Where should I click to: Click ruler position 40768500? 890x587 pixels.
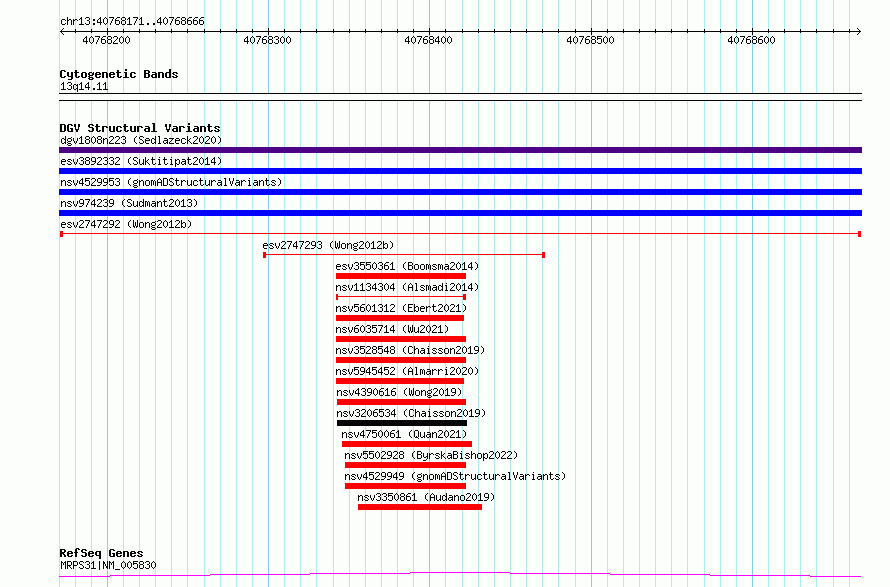click(x=590, y=40)
